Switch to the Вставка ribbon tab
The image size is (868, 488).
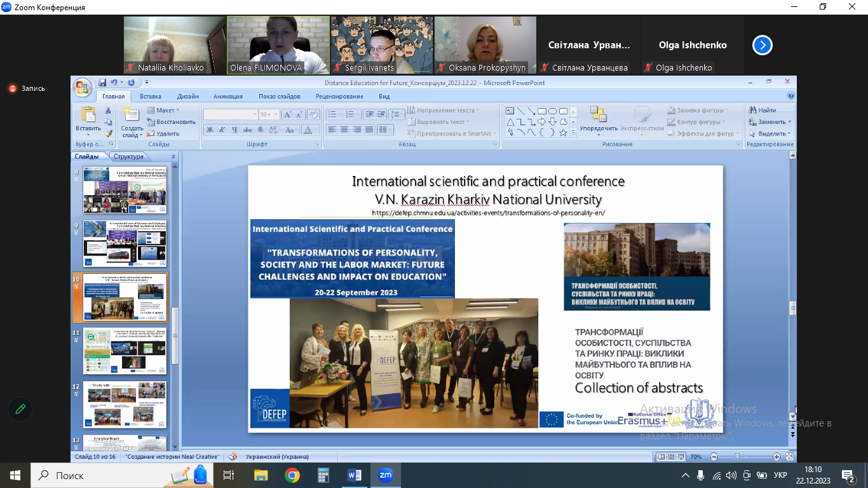151,97
